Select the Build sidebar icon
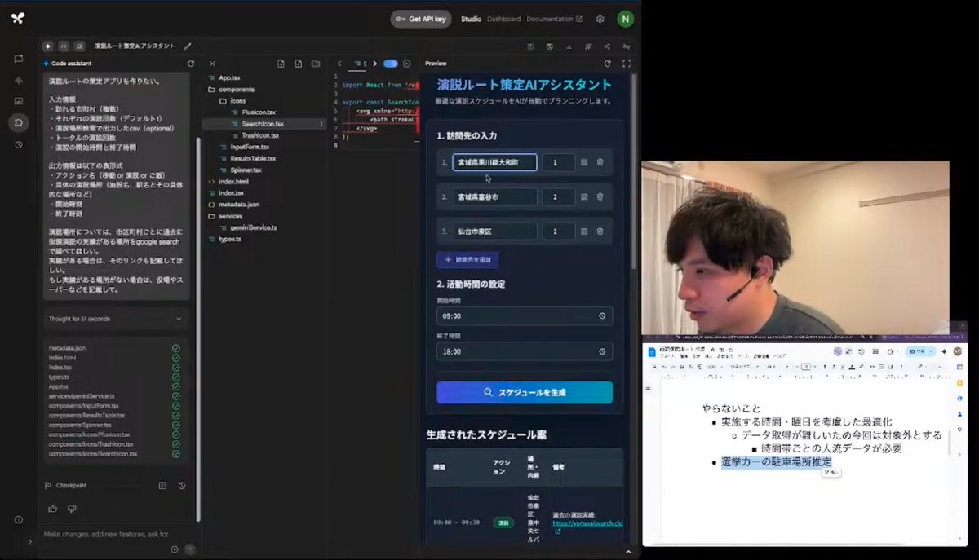979x560 pixels. tap(19, 123)
